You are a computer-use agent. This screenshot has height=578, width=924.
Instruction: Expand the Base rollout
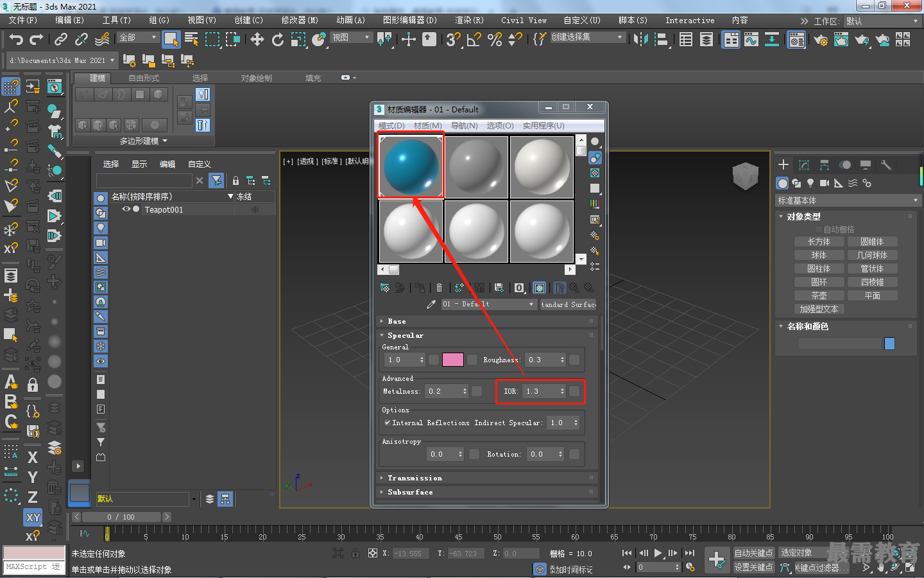(x=488, y=321)
